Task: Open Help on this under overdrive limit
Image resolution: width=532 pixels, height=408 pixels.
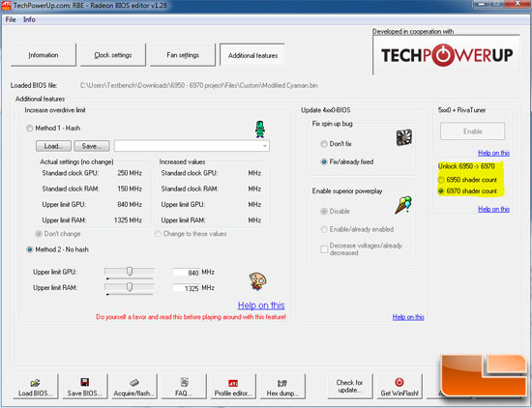Action: tap(261, 306)
